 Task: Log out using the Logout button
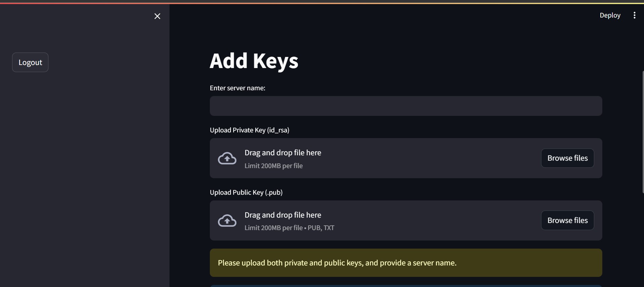point(30,62)
